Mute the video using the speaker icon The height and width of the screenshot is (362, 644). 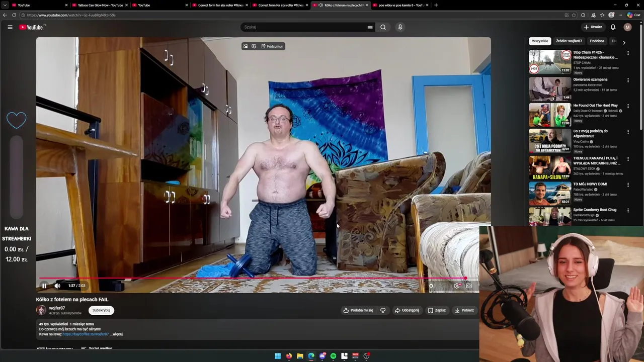pos(57,286)
